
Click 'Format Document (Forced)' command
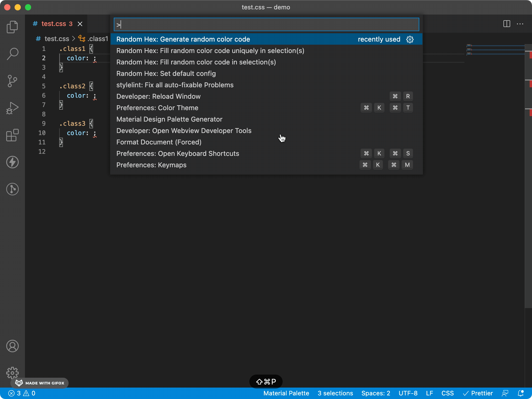pyautogui.click(x=159, y=142)
